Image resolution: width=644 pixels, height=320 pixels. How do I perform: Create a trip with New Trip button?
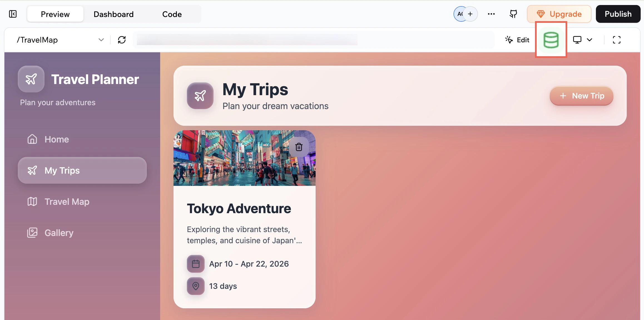point(581,96)
